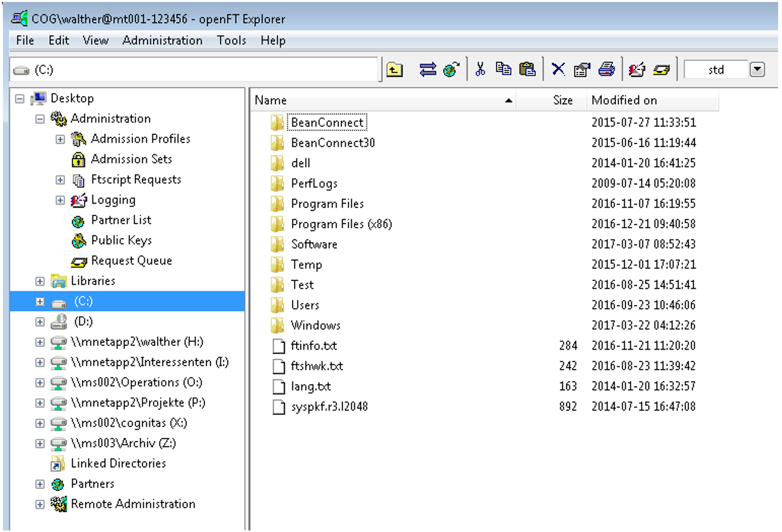782x532 pixels.
Task: Click the Size column header
Action: tap(562, 101)
